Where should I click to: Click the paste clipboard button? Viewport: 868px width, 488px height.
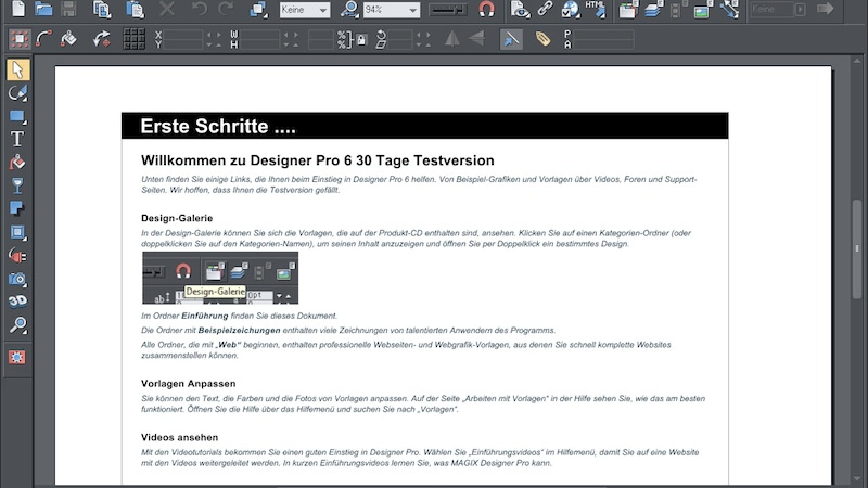tap(135, 9)
